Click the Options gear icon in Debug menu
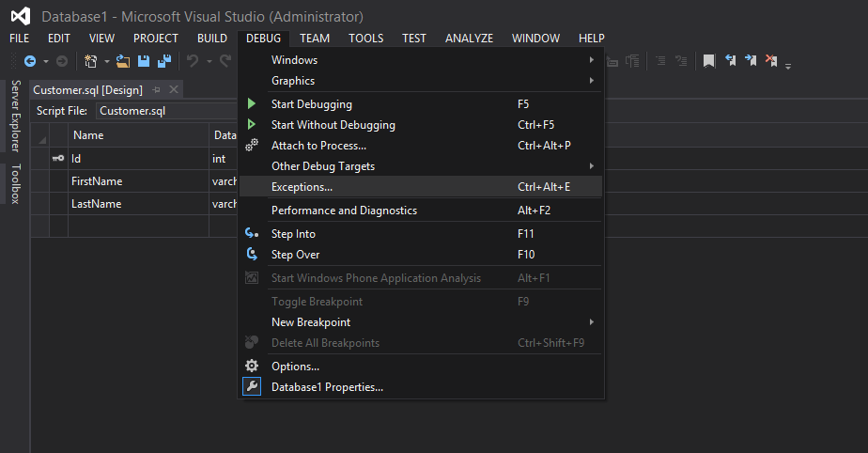 pyautogui.click(x=252, y=366)
